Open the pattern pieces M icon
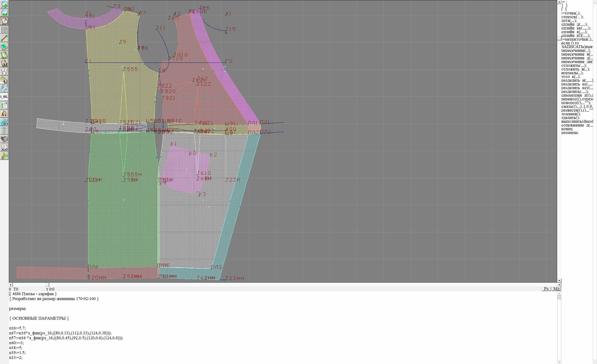This screenshot has height=364, width=597. (4, 63)
